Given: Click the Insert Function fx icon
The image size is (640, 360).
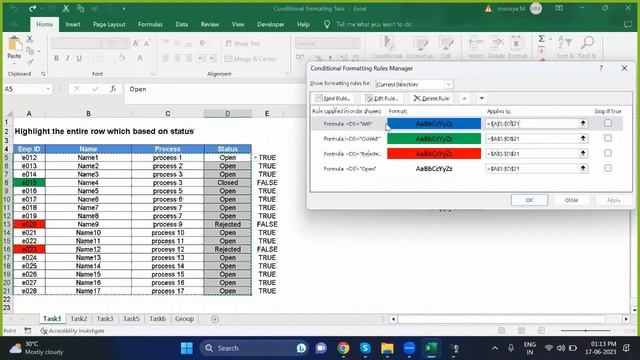Looking at the screenshot, I should coord(113,89).
